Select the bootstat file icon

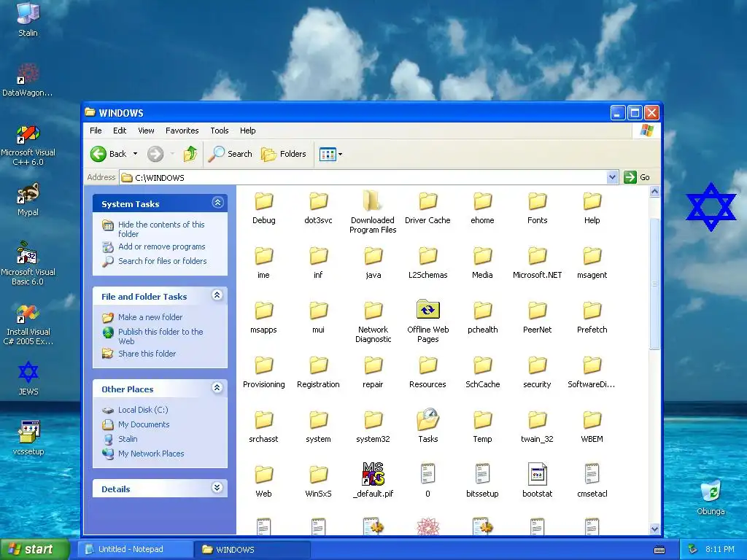538,474
